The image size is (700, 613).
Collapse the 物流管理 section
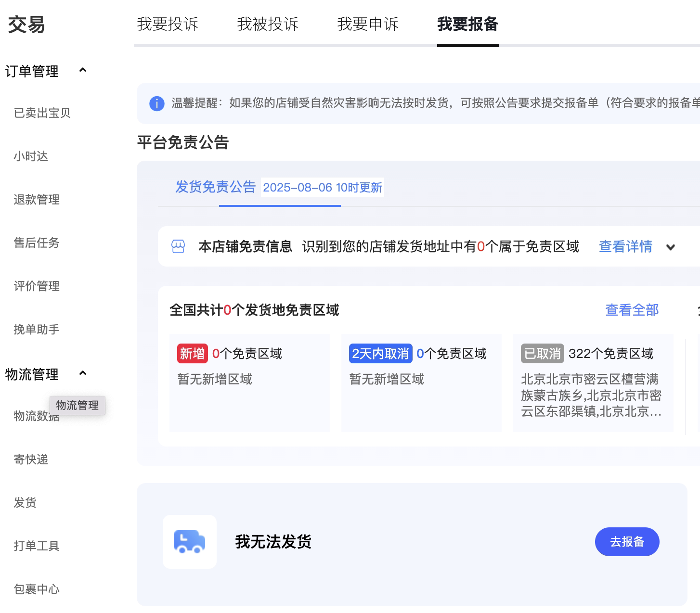point(83,373)
